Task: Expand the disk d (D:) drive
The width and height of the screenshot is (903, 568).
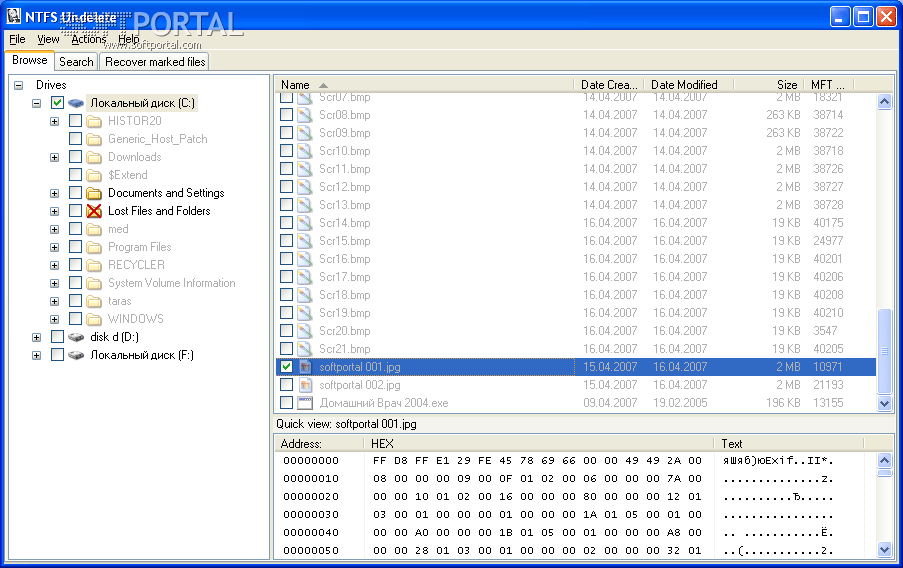Action: (36, 338)
